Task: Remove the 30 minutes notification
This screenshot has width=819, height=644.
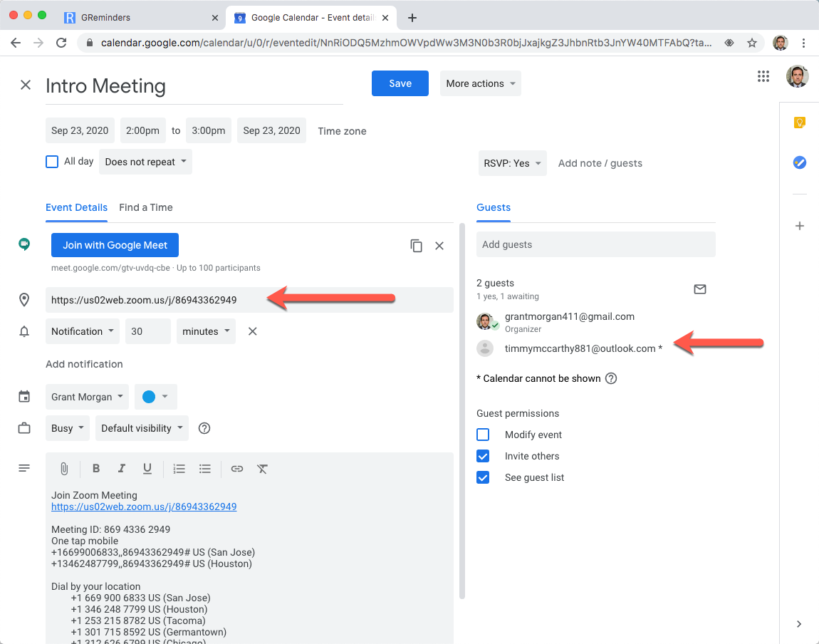Action: tap(252, 331)
